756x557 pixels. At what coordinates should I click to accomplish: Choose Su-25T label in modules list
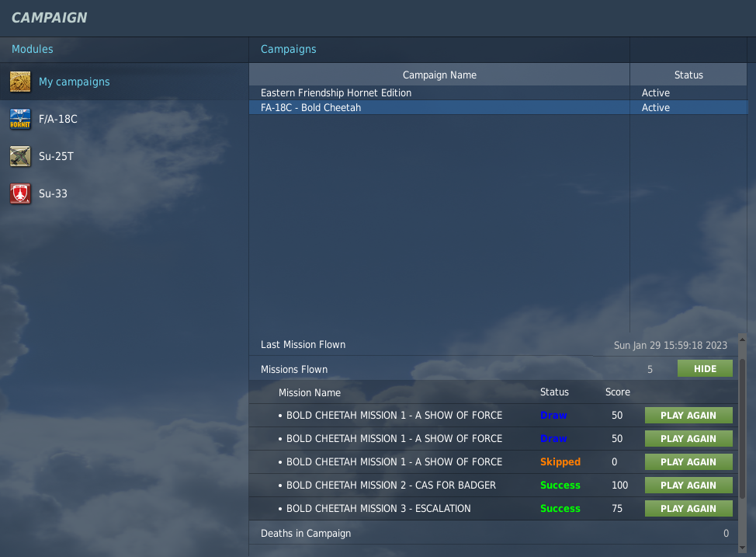[x=56, y=156]
